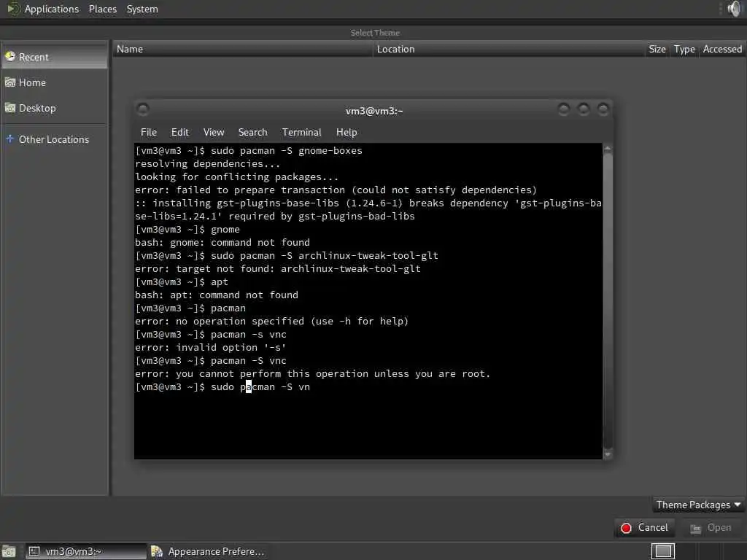
Task: Click the plus icon beside Other Locations
Action: 10,139
